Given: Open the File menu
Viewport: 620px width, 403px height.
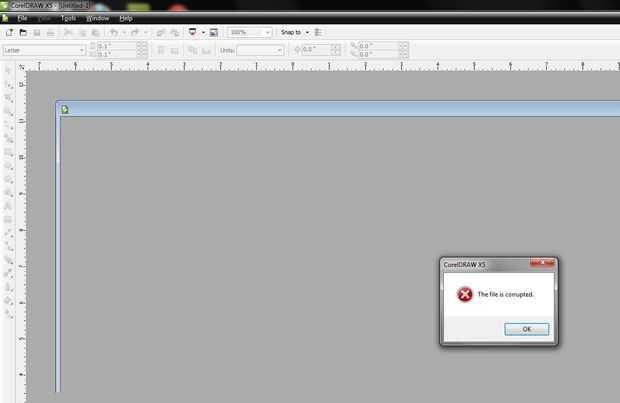Looking at the screenshot, I should click(22, 18).
